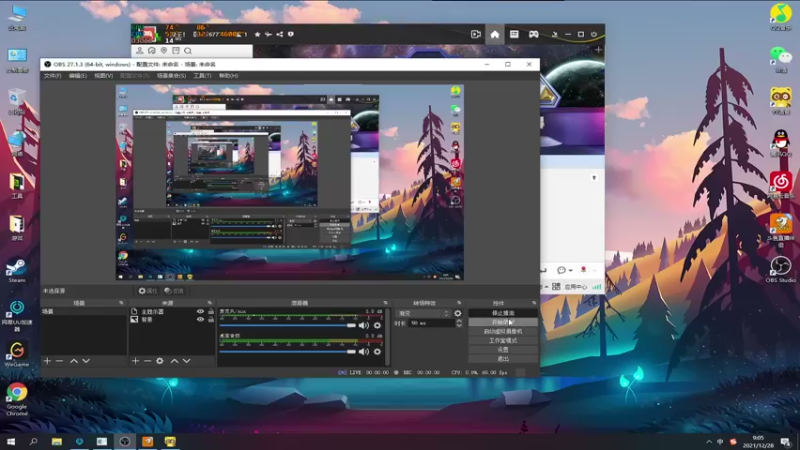Image resolution: width=800 pixels, height=450 pixels.
Task: Click the home icon in the background app
Action: click(494, 34)
